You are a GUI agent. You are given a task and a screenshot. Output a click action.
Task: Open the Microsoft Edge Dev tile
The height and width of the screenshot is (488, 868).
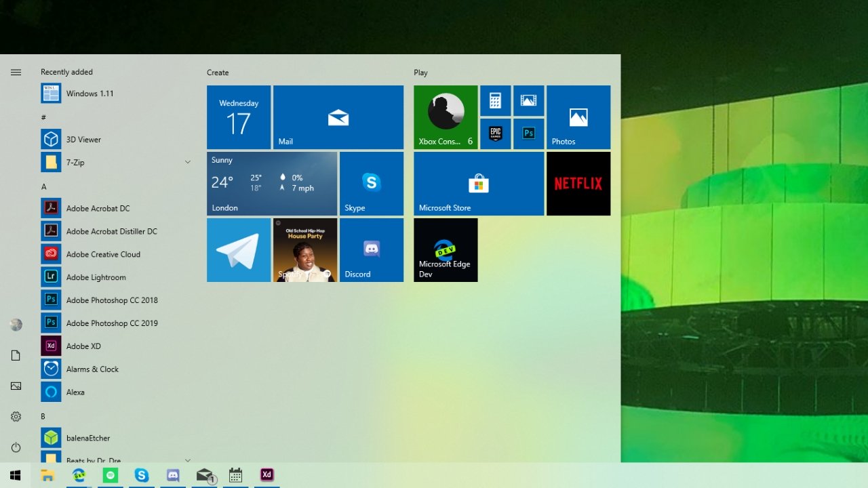pos(446,250)
